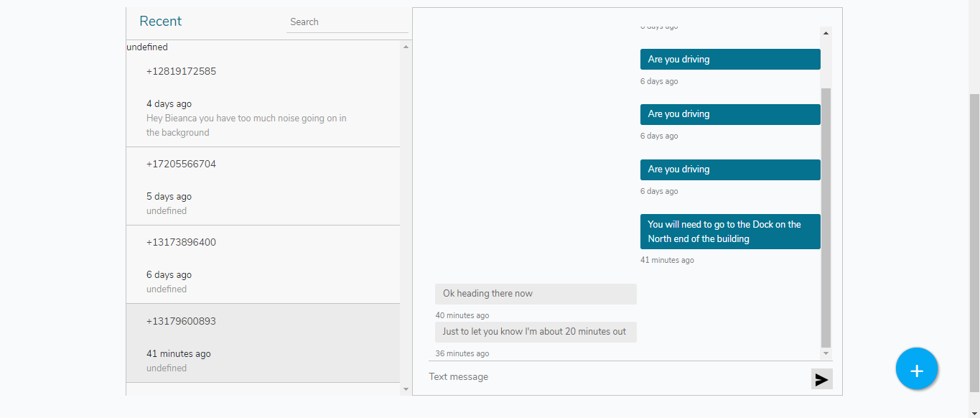Click the browser window scrollbar arrow
This screenshot has width=980, height=418.
pyautogui.click(x=975, y=413)
